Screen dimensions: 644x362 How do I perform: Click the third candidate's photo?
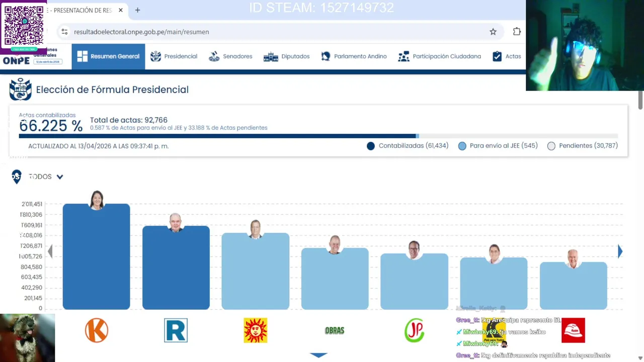click(x=255, y=229)
